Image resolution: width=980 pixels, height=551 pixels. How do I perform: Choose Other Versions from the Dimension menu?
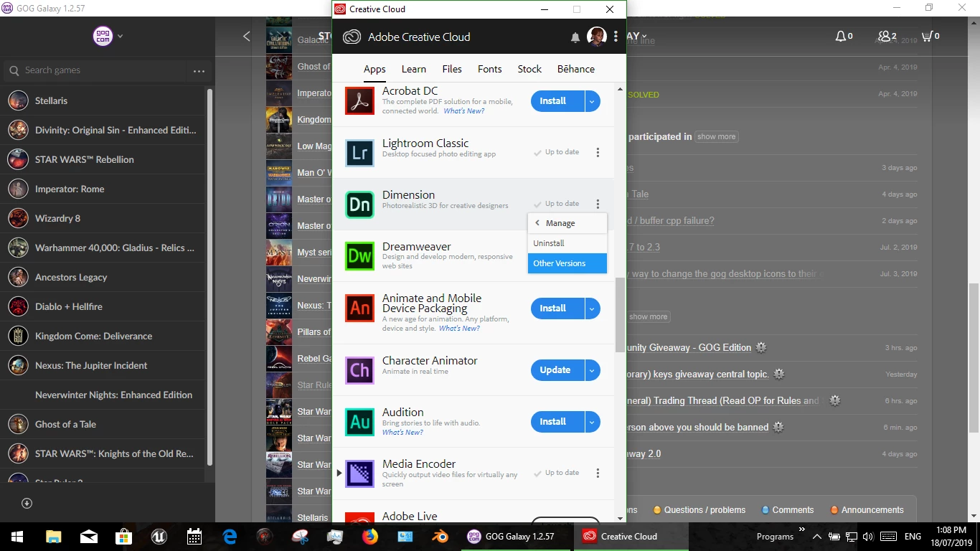tap(567, 263)
